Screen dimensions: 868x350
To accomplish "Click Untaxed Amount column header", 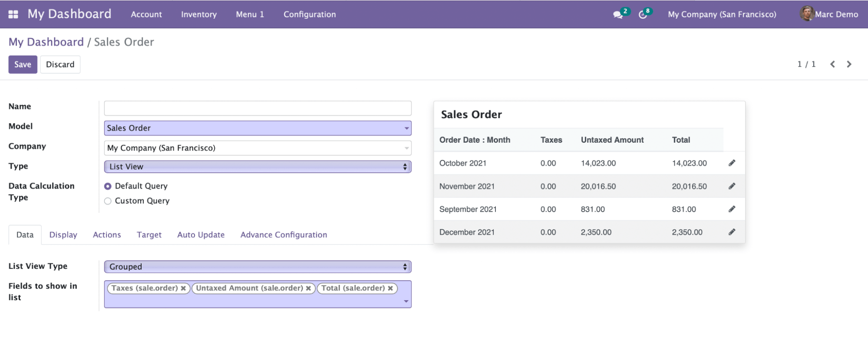I will coord(612,140).
